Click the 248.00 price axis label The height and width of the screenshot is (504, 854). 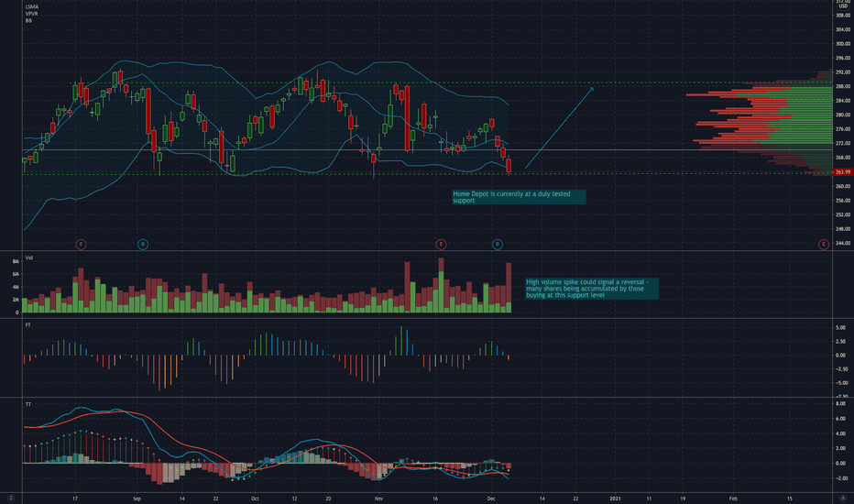843,229
